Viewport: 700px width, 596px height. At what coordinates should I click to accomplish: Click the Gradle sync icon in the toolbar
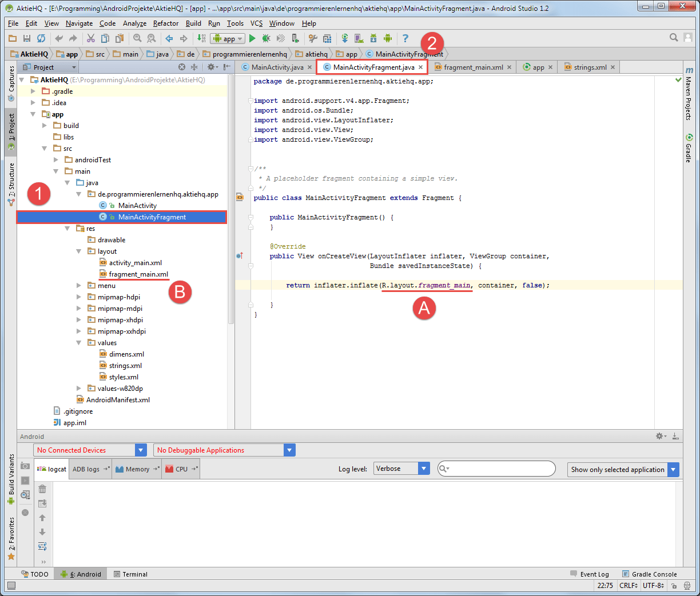345,38
